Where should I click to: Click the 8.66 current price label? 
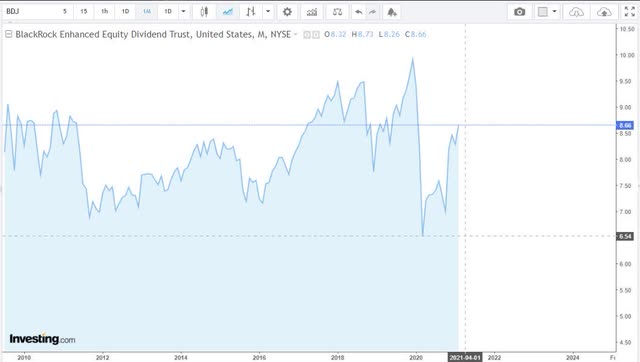625,125
